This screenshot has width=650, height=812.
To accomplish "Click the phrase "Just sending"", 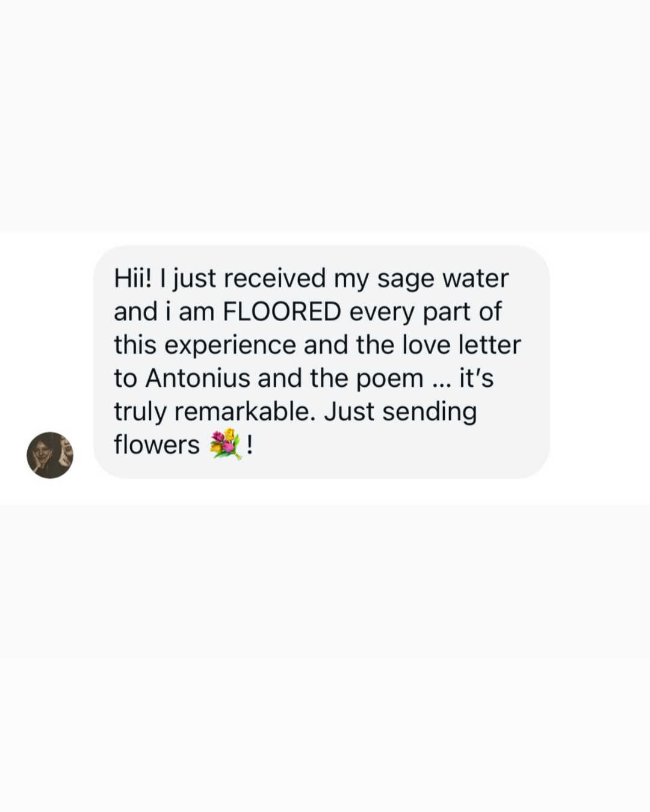I will (400, 412).
